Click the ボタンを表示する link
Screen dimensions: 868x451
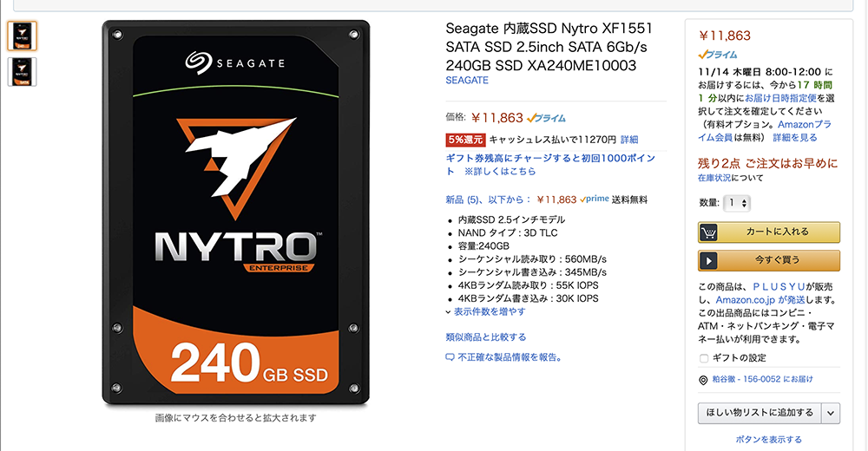[768, 440]
